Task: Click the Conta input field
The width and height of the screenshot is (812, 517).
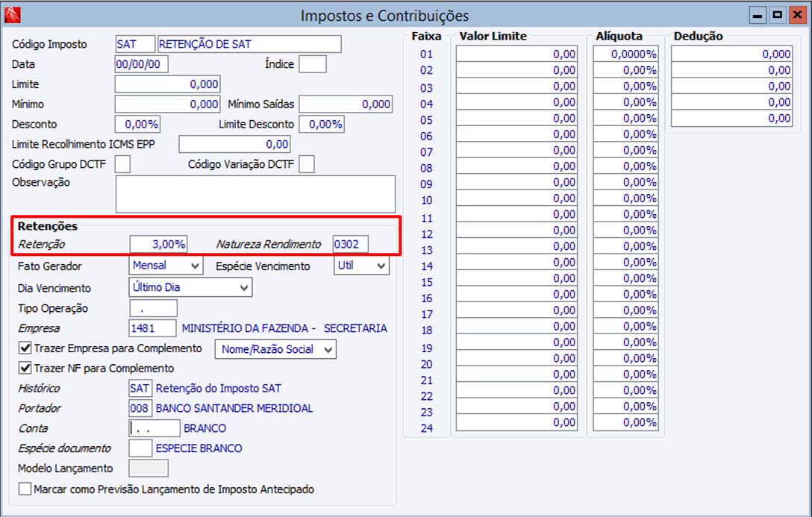Action: (154, 428)
